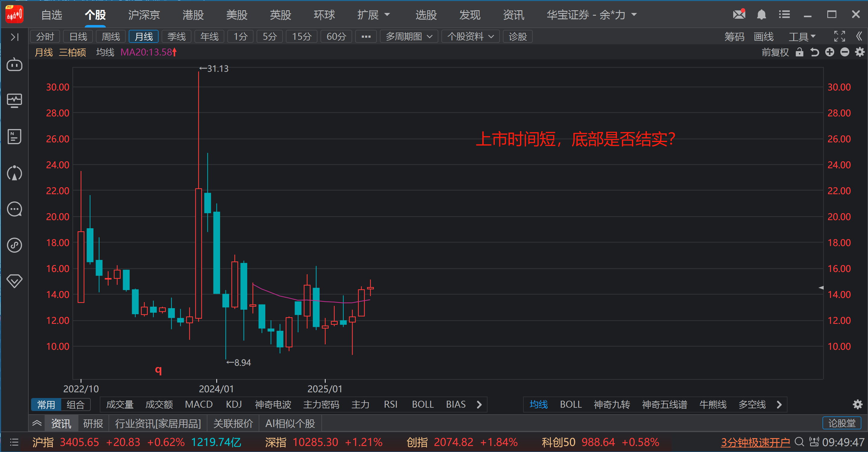The height and width of the screenshot is (452, 868).
Task: Click the 2024/01 timeline marker
Action: [216, 389]
